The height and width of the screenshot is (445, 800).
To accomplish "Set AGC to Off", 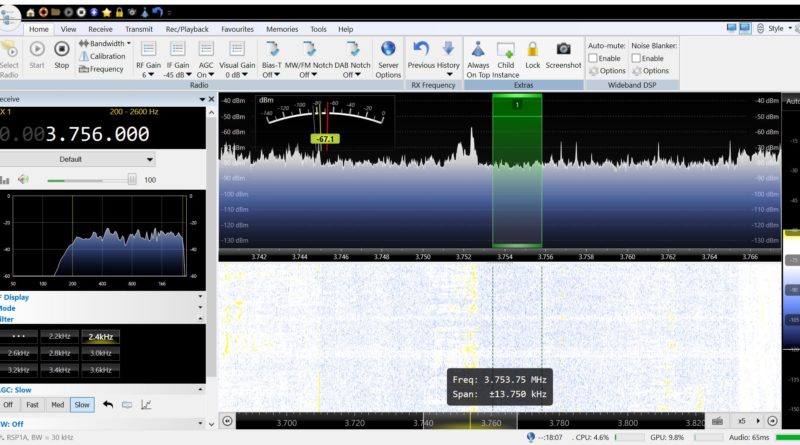I will point(8,405).
